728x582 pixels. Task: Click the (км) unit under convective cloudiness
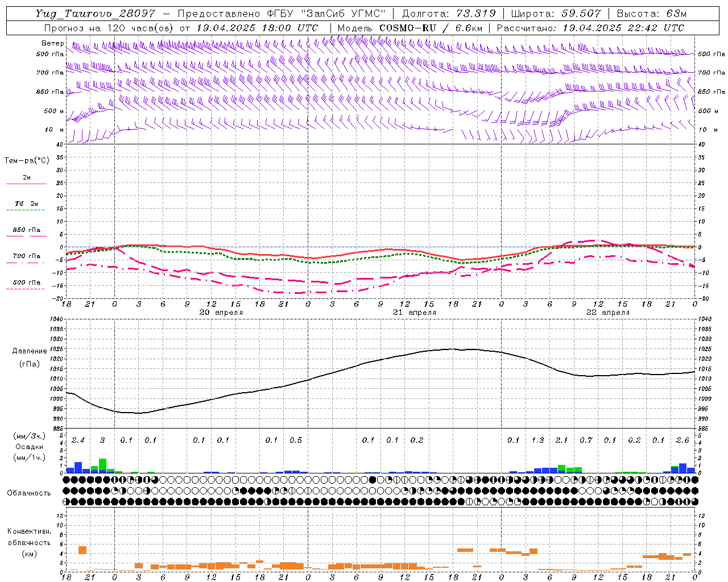(30, 554)
